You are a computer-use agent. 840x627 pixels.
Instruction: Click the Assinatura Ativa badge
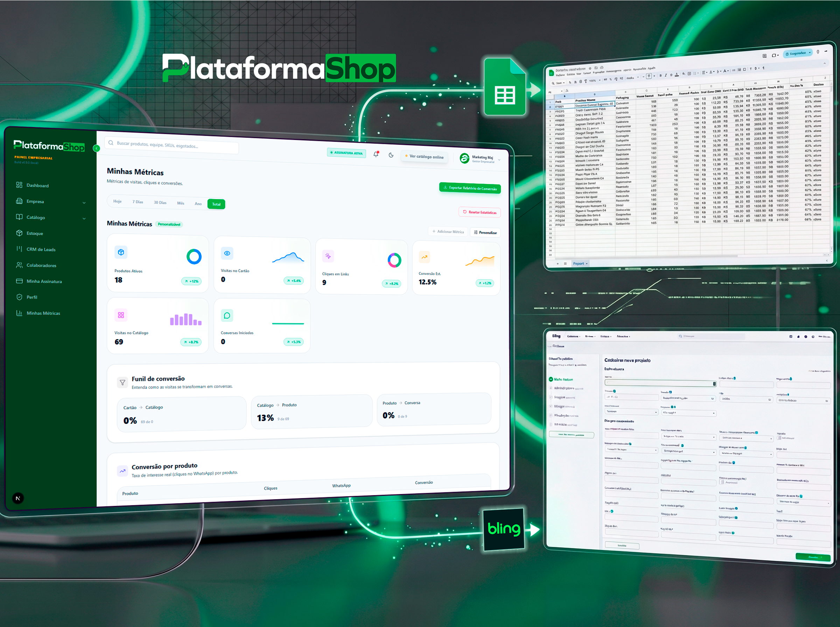point(346,153)
